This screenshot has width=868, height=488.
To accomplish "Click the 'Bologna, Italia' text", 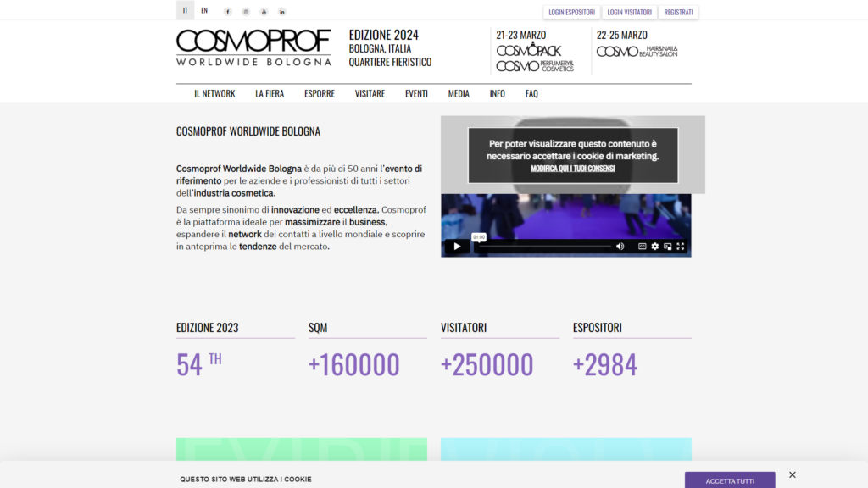I will pos(380,48).
